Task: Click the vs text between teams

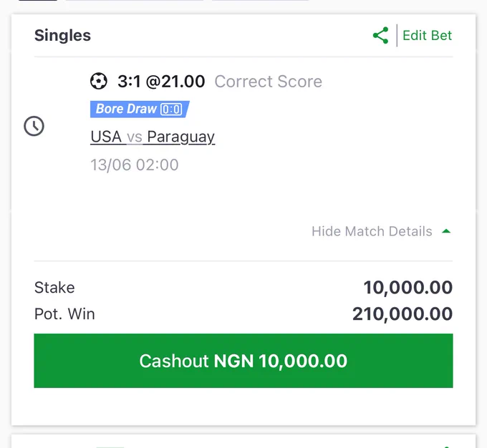Action: [135, 137]
